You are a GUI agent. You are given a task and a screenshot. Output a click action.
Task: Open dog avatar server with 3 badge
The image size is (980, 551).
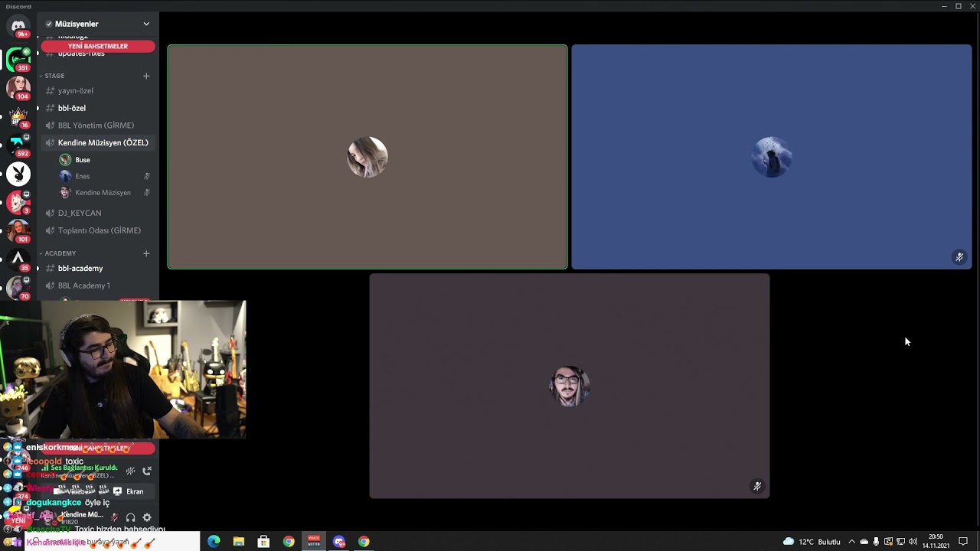(18, 202)
